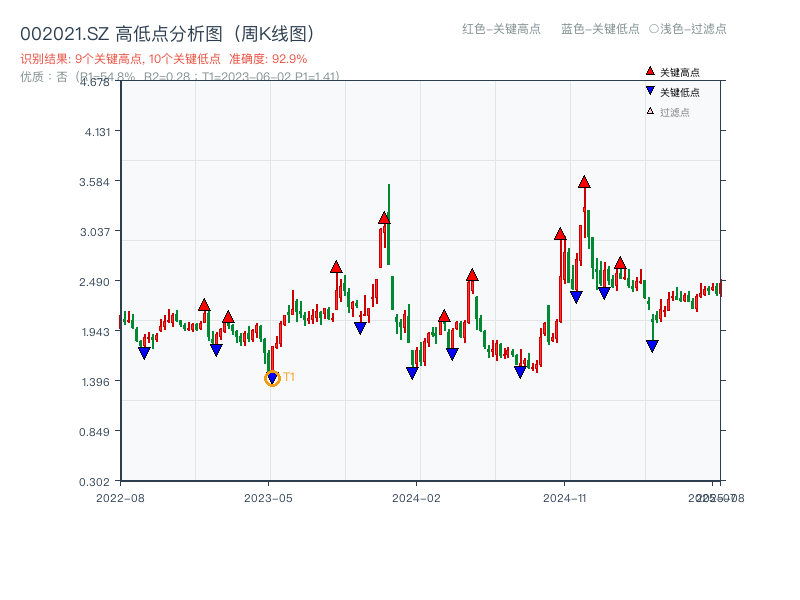This screenshot has width=800, height=600.
Task: Click the T1 label beside the orange circle
Action: [291, 377]
